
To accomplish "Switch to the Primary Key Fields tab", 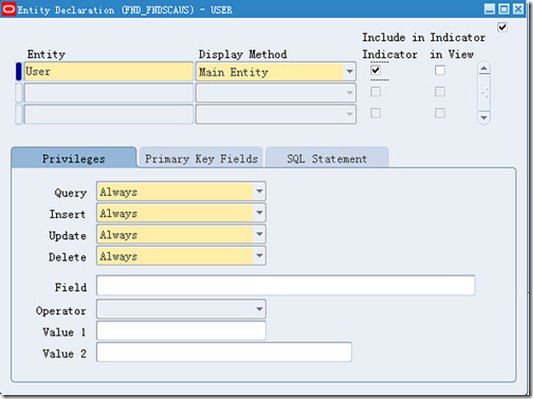I will (201, 158).
